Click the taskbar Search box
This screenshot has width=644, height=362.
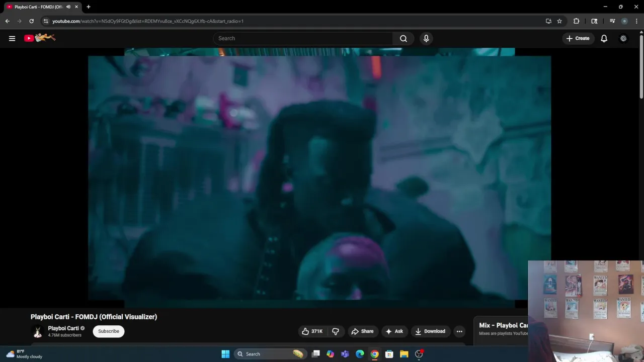click(x=270, y=354)
